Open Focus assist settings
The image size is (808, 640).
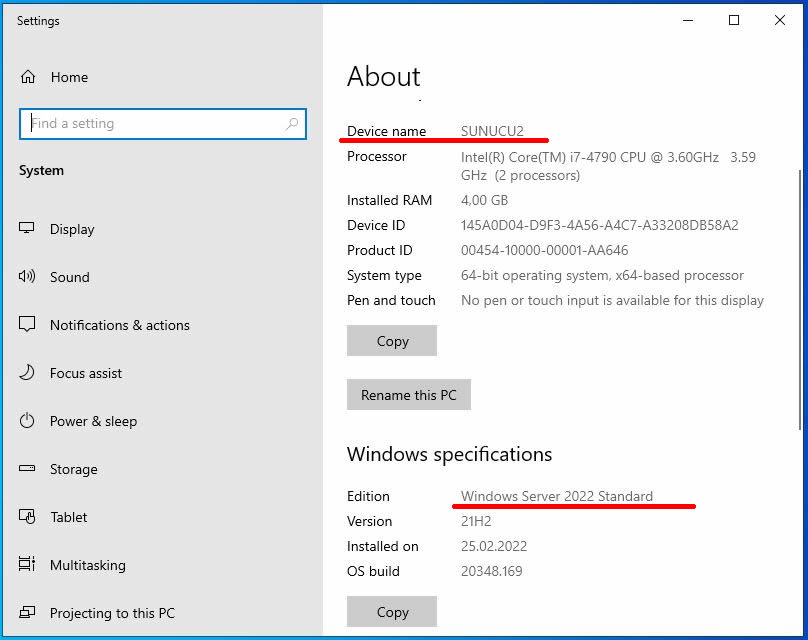click(86, 373)
